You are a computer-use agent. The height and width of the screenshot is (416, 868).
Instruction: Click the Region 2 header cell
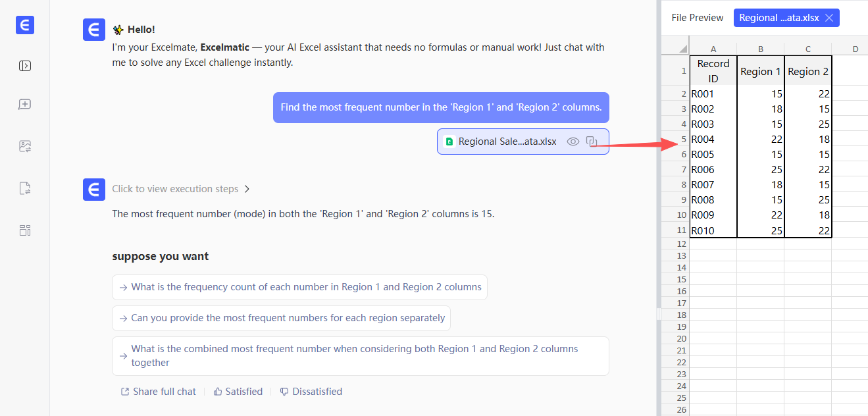tap(808, 71)
